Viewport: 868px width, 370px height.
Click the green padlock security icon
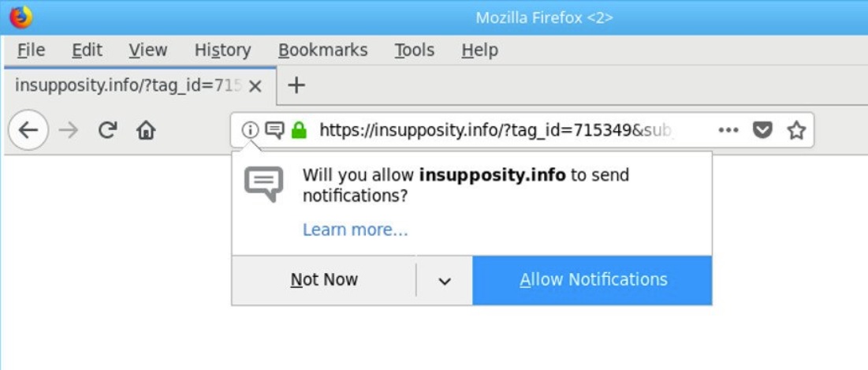tap(299, 130)
